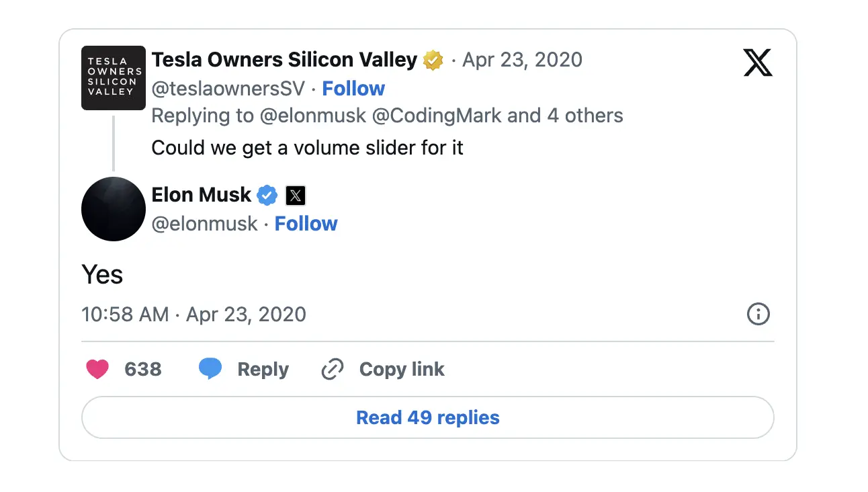
Task: Click Tesla Owners Silicon Valley gold verified badge
Action: click(x=433, y=60)
